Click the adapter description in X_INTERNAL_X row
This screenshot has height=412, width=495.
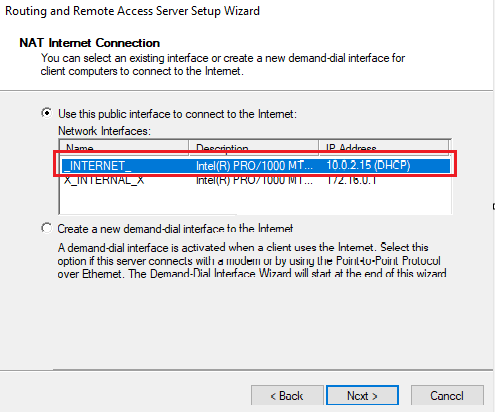coord(254,180)
